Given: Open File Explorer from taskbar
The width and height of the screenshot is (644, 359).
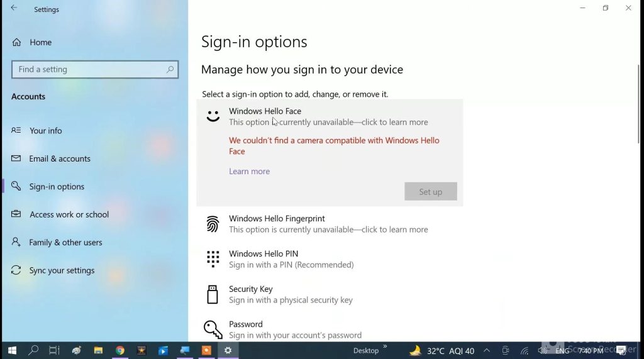Looking at the screenshot, I should (x=98, y=350).
